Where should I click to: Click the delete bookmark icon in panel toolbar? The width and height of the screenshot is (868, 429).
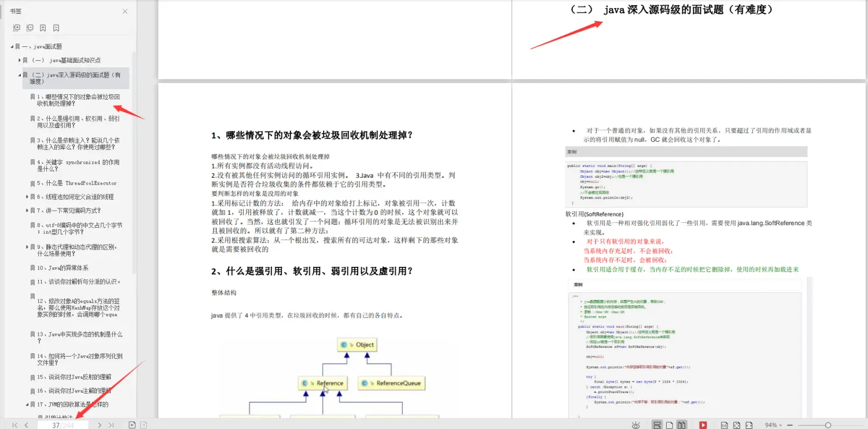[x=56, y=28]
